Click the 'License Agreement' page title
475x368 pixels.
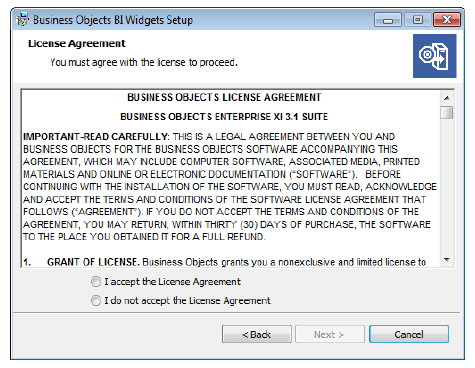(77, 44)
